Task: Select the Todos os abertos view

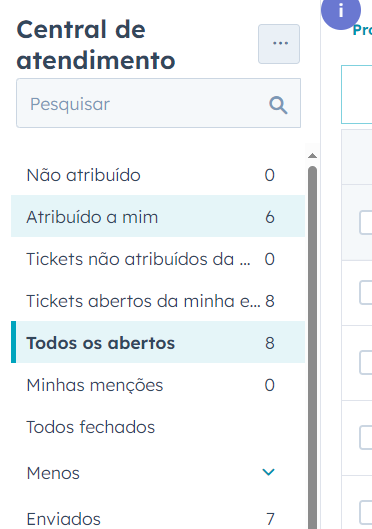Action: coord(158,342)
